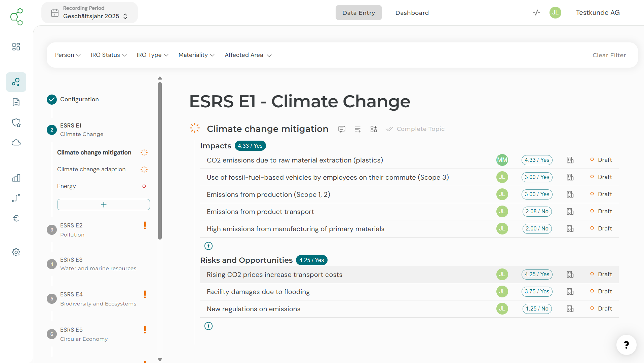Click the Clear Filter link
The height and width of the screenshot is (363, 644).
point(609,55)
